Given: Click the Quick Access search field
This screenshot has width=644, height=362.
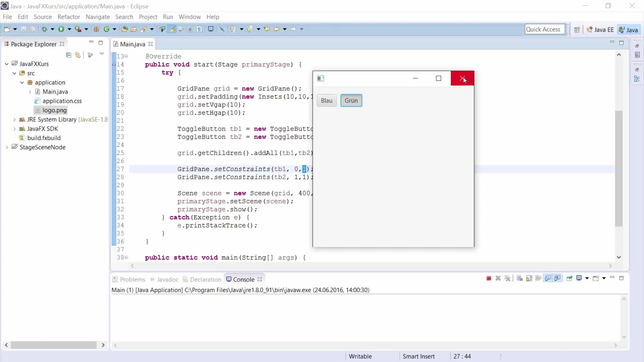Looking at the screenshot, I should coord(545,29).
